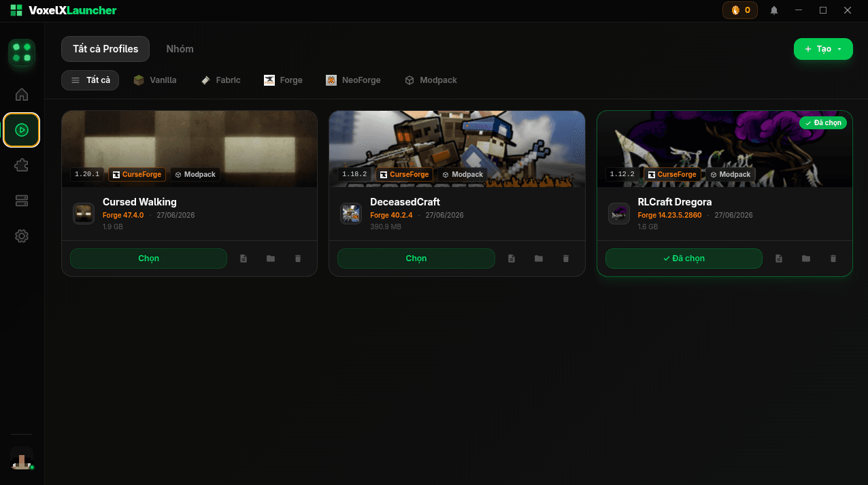
Task: Click the coin balance indicator
Action: coord(740,10)
